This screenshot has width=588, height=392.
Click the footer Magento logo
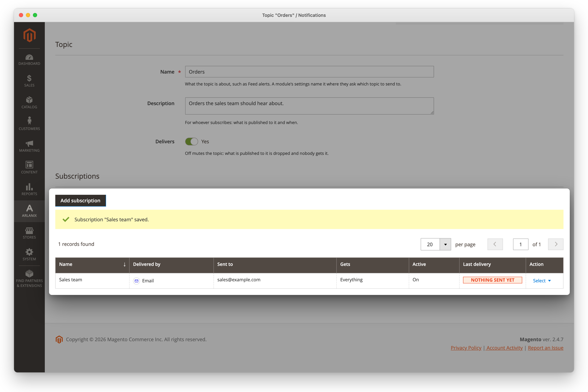coord(59,339)
